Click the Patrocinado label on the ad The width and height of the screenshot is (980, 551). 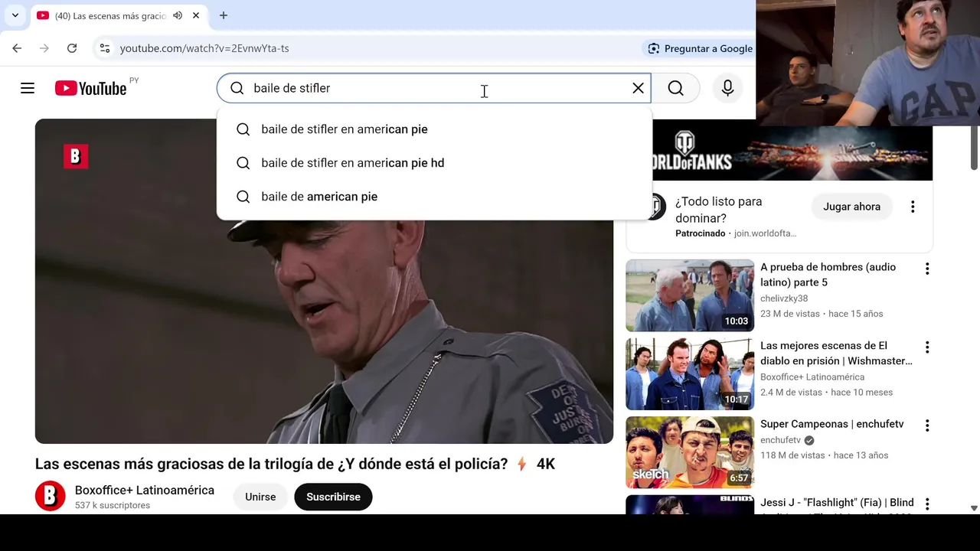click(700, 233)
